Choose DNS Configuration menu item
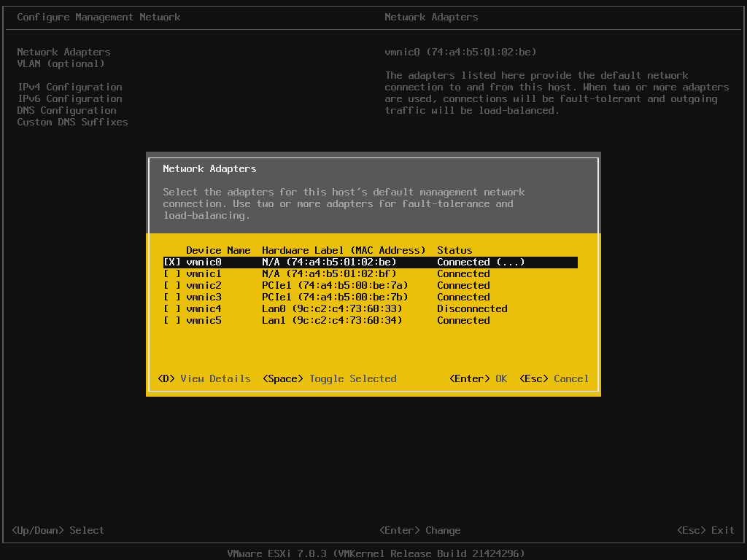The width and height of the screenshot is (747, 560). 66,110
